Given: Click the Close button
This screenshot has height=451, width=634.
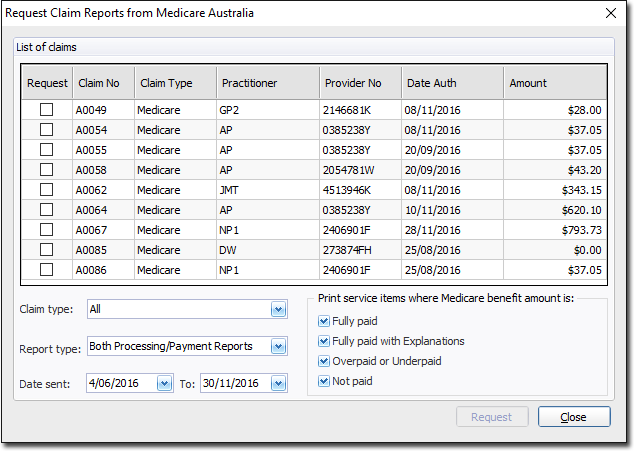Looking at the screenshot, I should pyautogui.click(x=573, y=417).
